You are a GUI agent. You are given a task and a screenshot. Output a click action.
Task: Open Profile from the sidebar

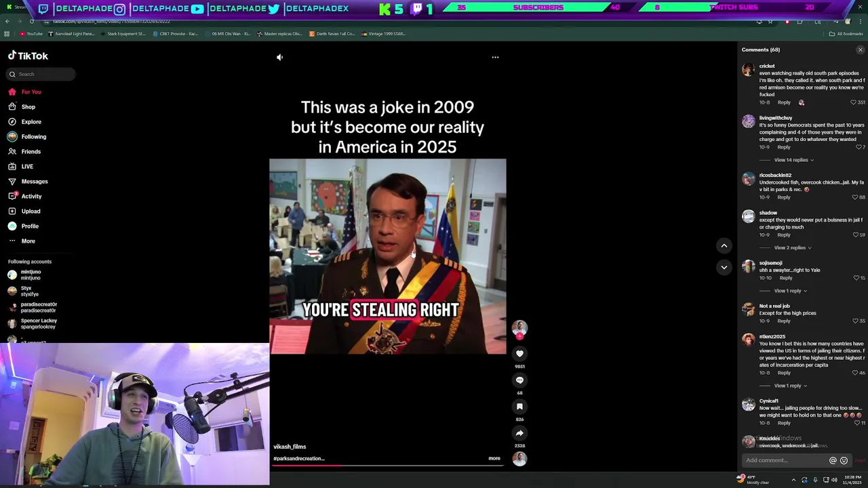[23, 226]
